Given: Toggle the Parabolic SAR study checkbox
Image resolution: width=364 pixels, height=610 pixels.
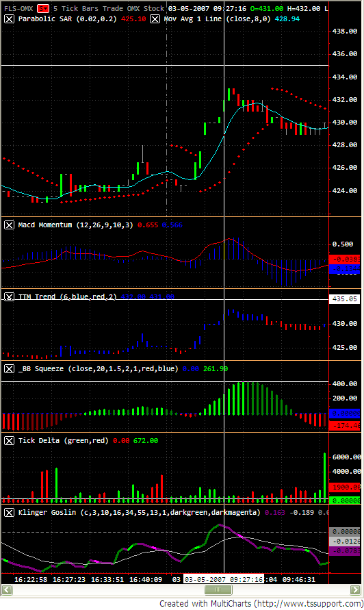Looking at the screenshot, I should [9, 19].
